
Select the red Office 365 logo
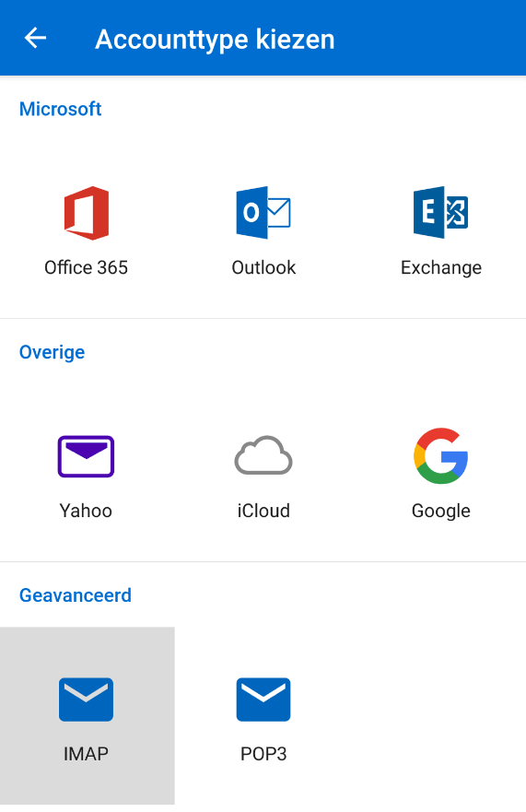pyautogui.click(x=87, y=213)
